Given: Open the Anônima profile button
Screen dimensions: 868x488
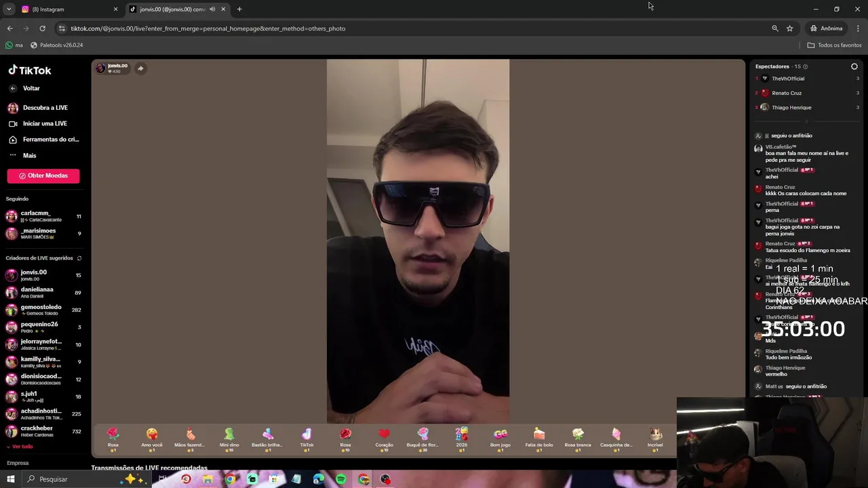Looking at the screenshot, I should click(826, 28).
